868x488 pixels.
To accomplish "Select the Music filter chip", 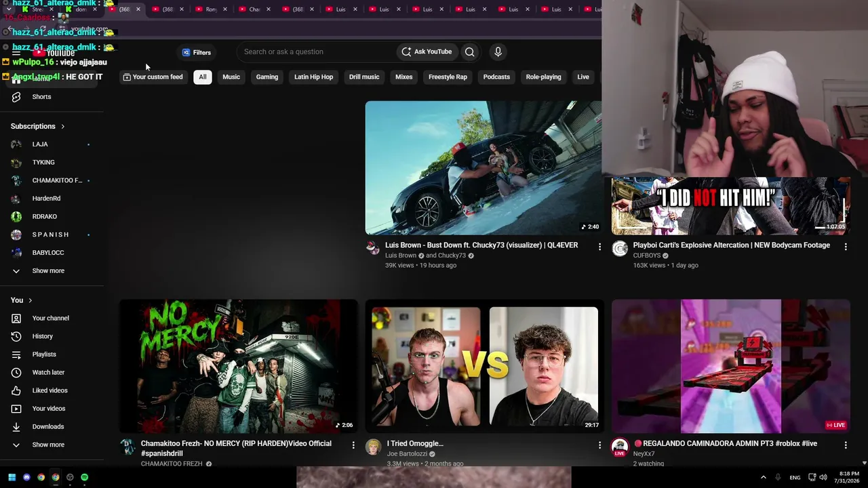I will [231, 77].
